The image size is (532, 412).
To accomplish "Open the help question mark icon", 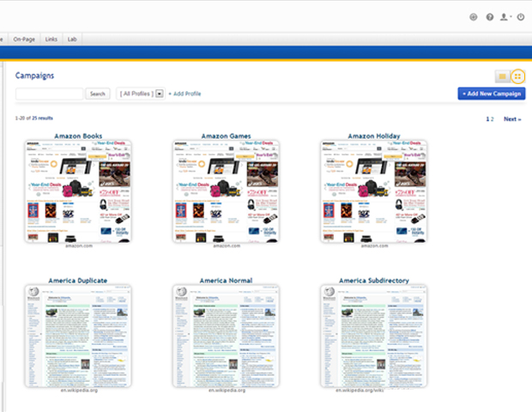I will (490, 17).
